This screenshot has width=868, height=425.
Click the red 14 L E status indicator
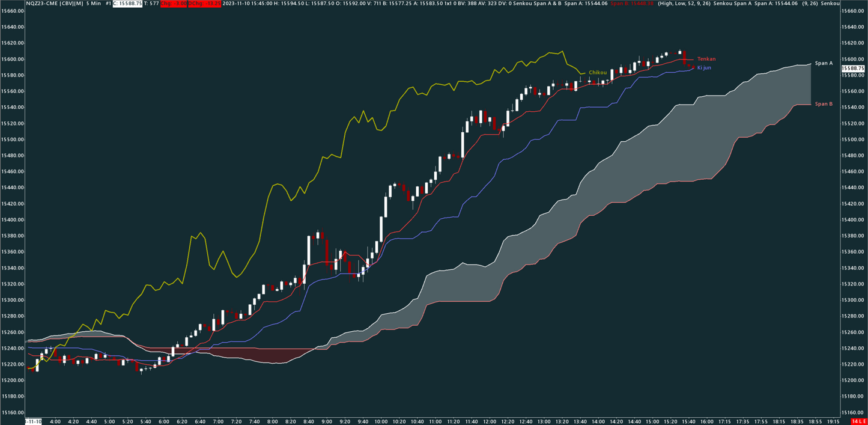coord(858,421)
